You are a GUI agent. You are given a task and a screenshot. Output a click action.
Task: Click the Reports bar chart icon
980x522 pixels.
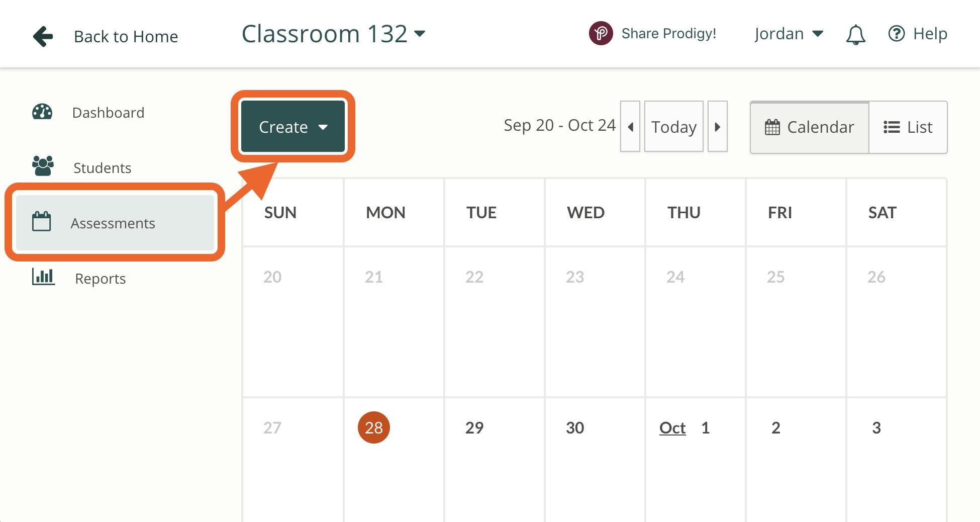tap(43, 277)
